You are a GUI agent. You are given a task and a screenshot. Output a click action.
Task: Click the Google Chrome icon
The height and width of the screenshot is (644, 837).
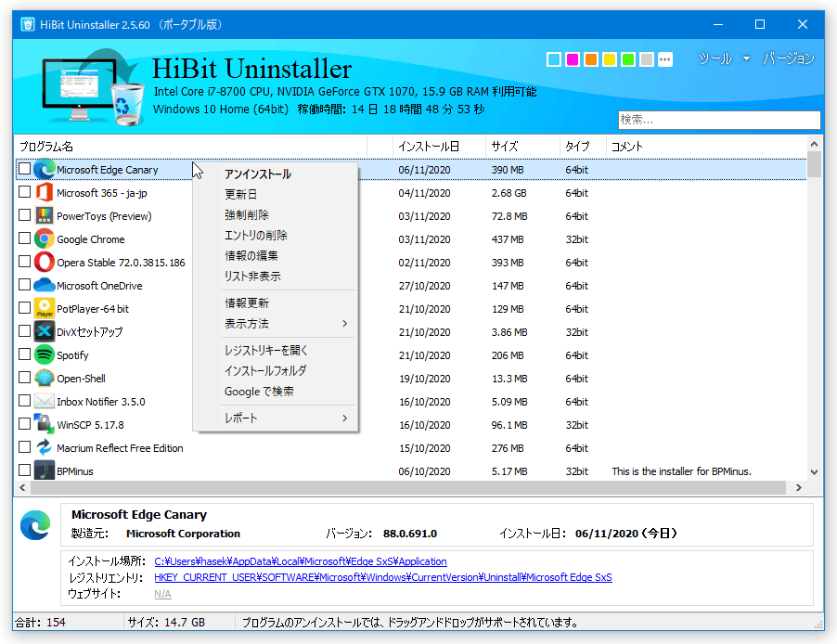click(x=45, y=239)
